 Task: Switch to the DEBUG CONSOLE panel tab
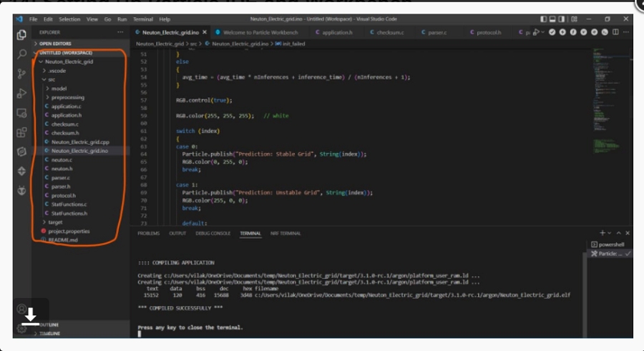tap(213, 233)
